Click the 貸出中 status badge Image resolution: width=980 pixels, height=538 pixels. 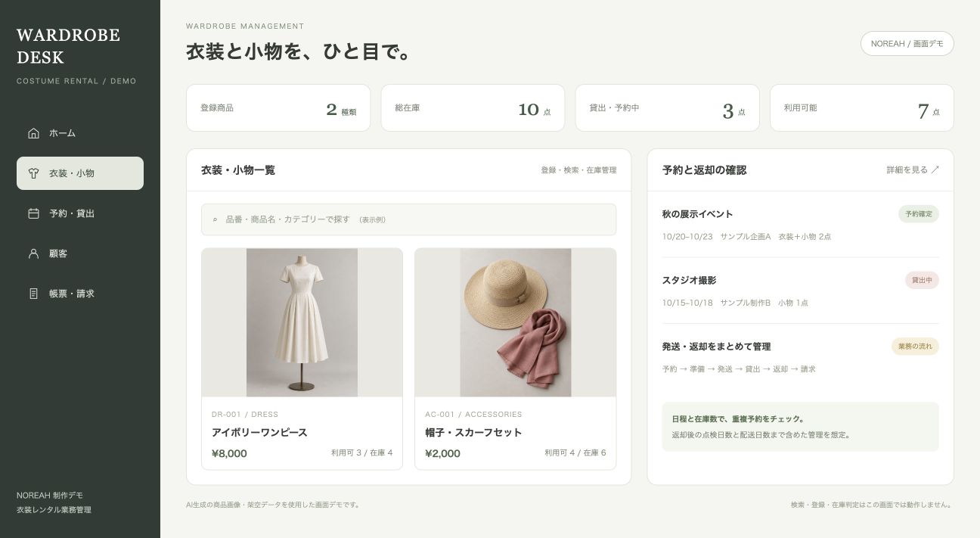click(x=922, y=280)
